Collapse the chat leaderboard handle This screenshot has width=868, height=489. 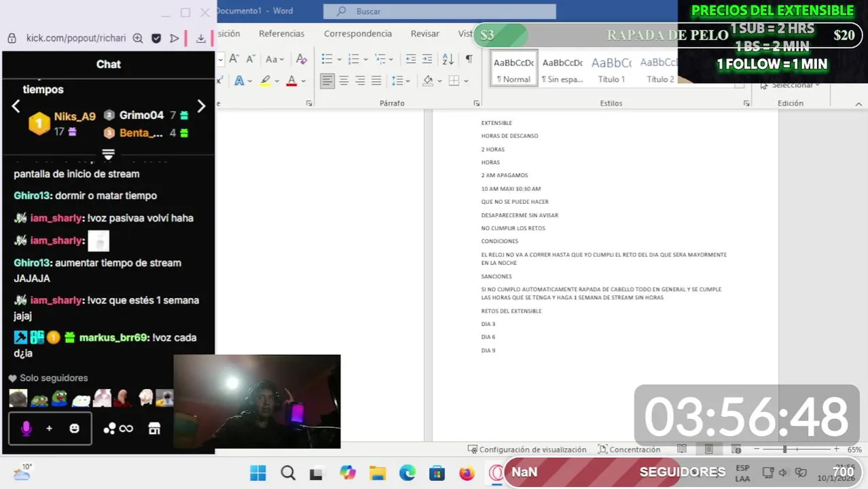click(108, 155)
